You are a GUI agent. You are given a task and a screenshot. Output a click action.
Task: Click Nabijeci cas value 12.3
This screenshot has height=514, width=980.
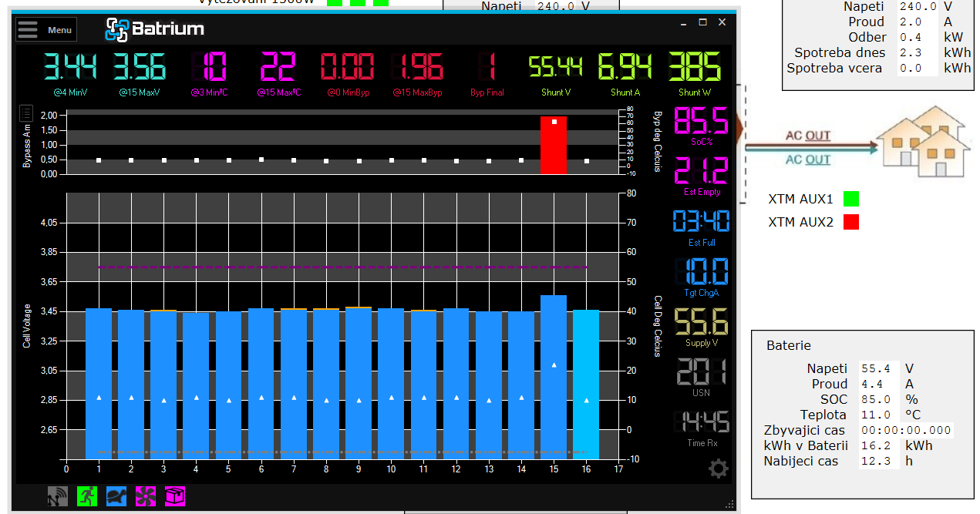point(879,461)
